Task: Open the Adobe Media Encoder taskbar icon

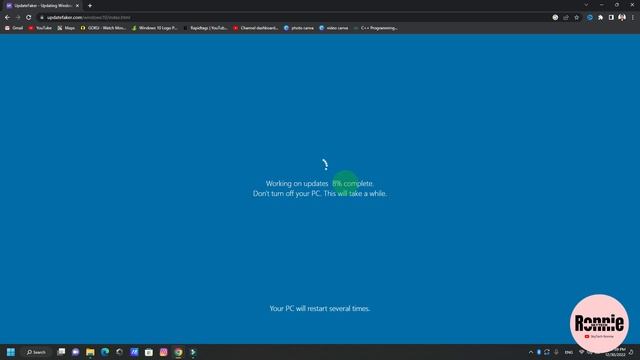Action: click(x=134, y=352)
